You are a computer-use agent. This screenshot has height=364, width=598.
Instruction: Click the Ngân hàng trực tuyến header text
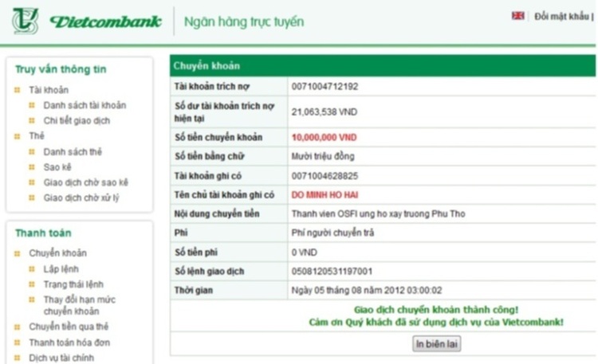pyautogui.click(x=244, y=22)
